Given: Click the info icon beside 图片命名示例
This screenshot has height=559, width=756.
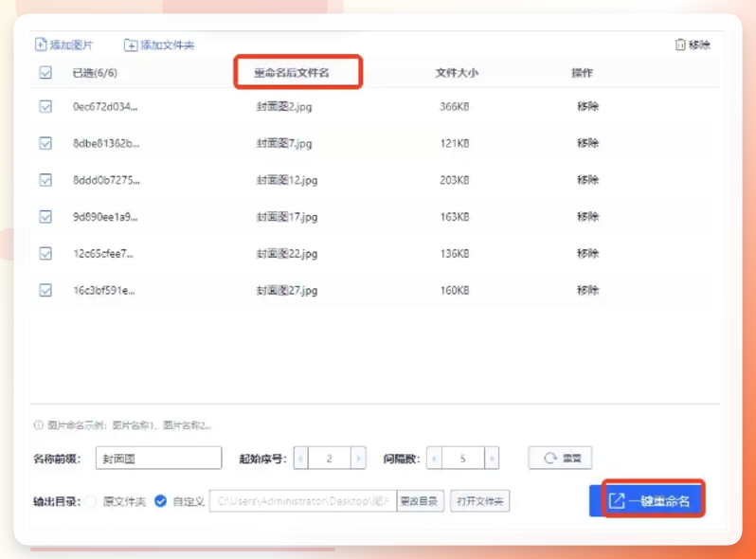Looking at the screenshot, I should tap(38, 424).
